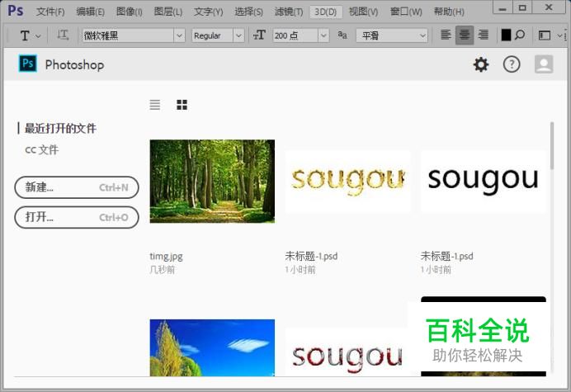Open the help question mark icon
This screenshot has width=571, height=392.
pyautogui.click(x=512, y=64)
